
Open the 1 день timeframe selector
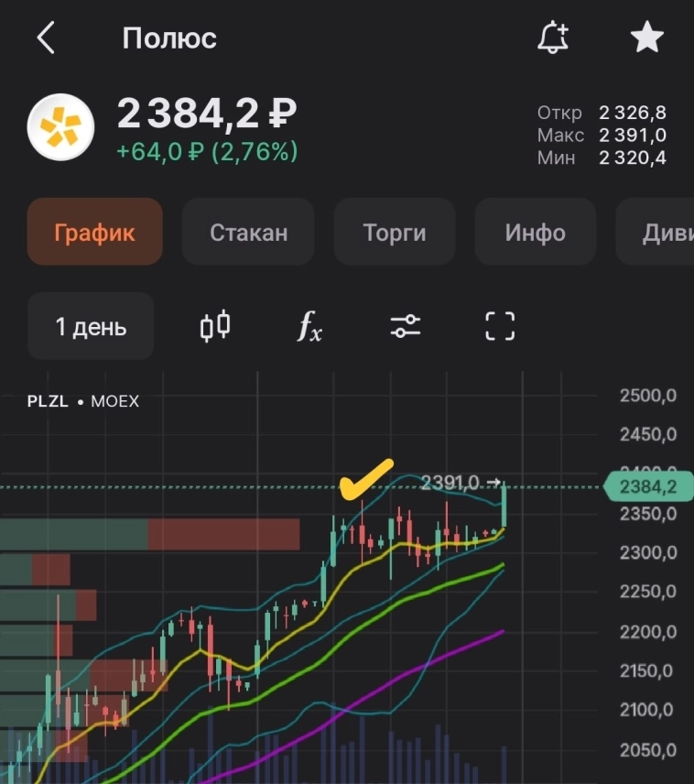coord(91,327)
